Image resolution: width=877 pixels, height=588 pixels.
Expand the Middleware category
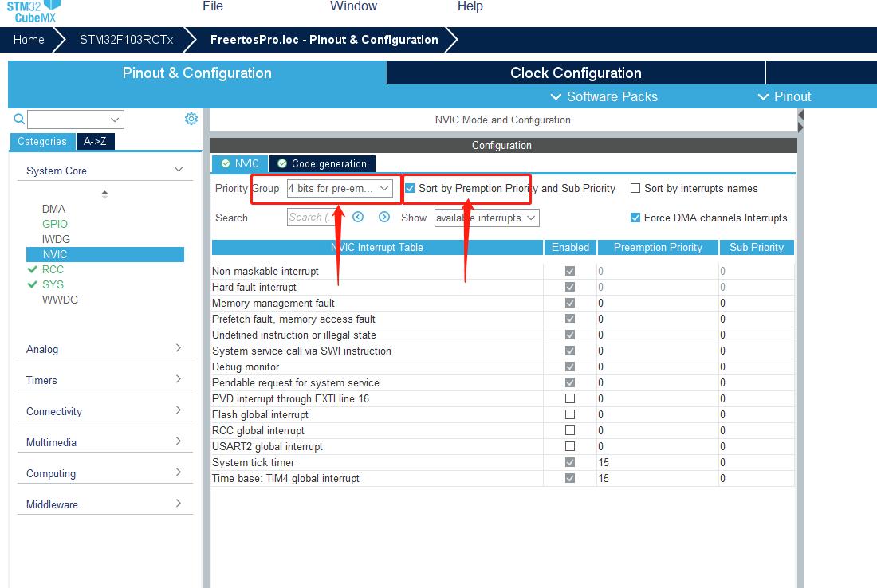pyautogui.click(x=104, y=504)
